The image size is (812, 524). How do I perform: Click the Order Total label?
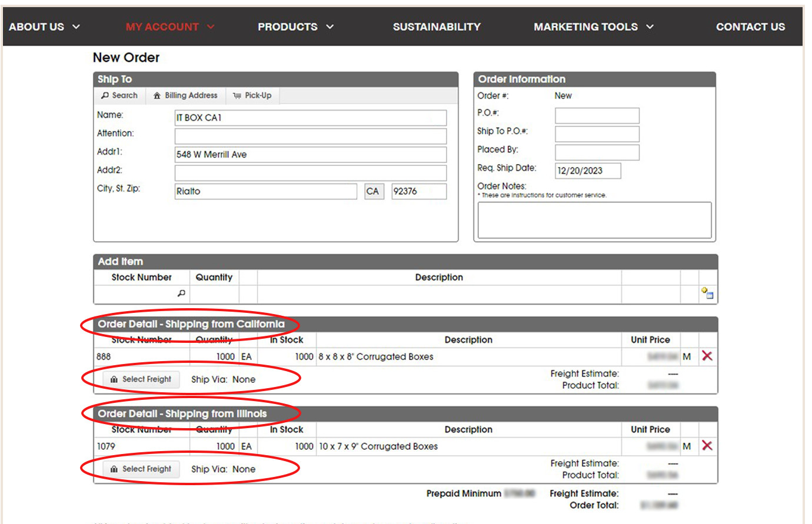pos(594,505)
